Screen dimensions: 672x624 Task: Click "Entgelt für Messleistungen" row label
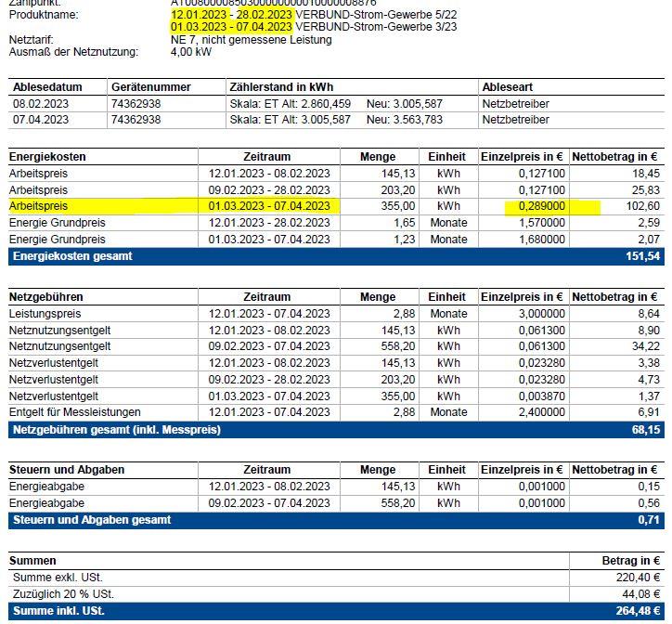(x=74, y=412)
